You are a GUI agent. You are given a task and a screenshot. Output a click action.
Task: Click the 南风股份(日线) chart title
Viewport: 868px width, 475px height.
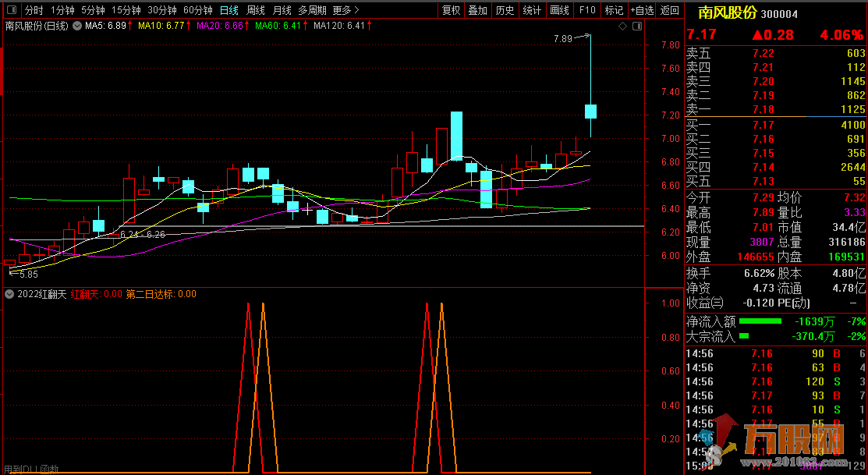click(37, 26)
